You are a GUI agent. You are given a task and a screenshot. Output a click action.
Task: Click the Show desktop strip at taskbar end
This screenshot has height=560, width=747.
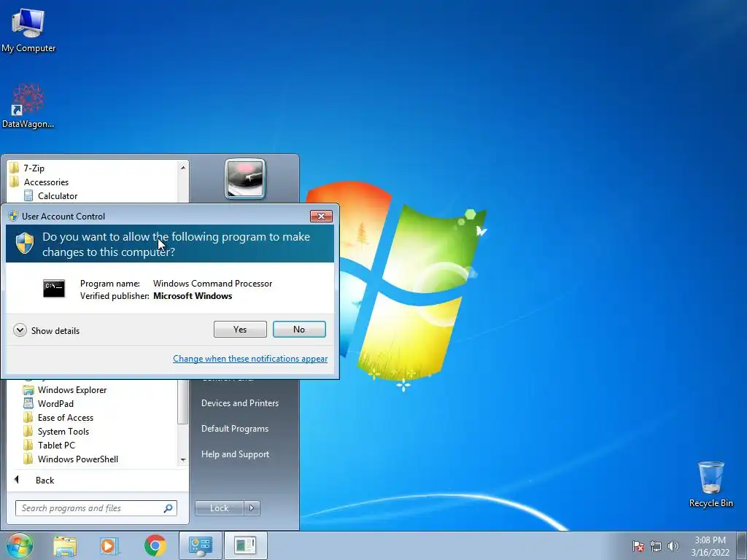tap(741, 545)
